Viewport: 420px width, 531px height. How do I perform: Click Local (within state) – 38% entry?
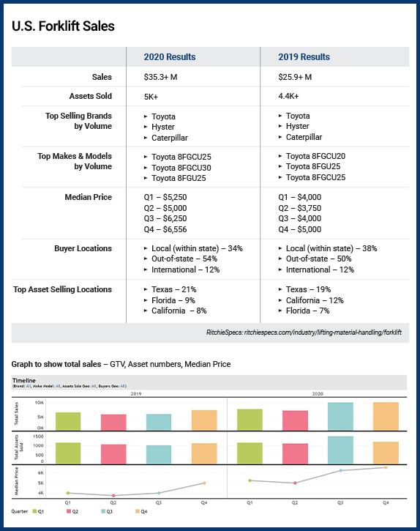point(331,248)
